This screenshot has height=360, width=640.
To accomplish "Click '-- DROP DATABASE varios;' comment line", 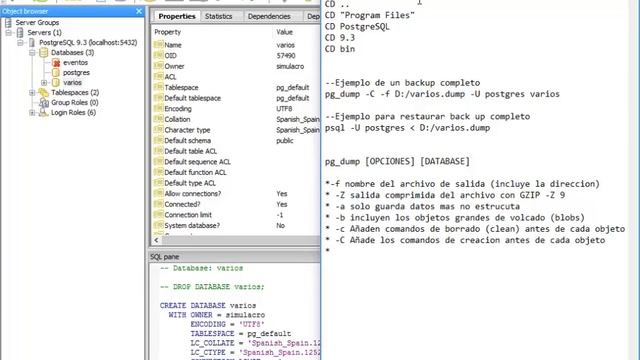I will [212, 287].
